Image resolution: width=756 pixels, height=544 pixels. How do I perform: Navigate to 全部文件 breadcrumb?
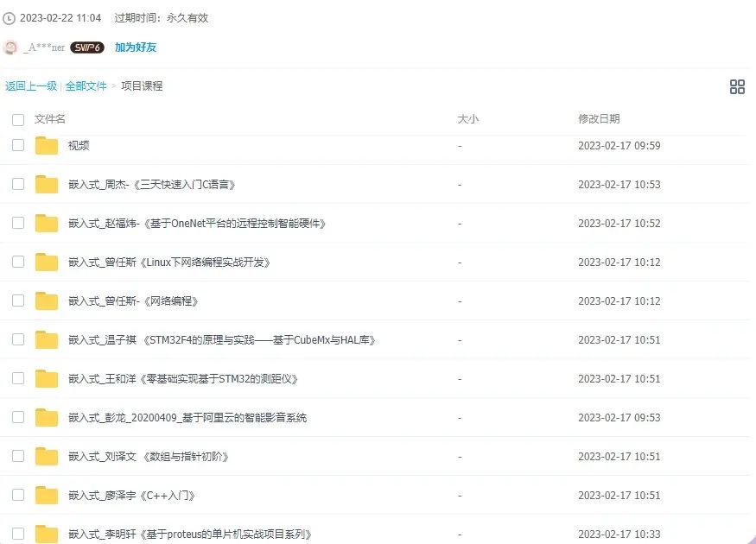click(x=86, y=86)
